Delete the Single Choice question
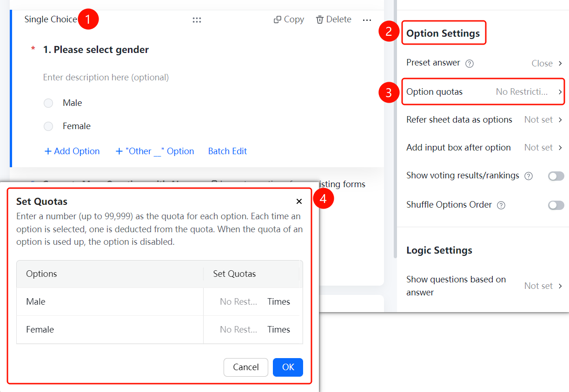The height and width of the screenshot is (392, 569). 334,20
